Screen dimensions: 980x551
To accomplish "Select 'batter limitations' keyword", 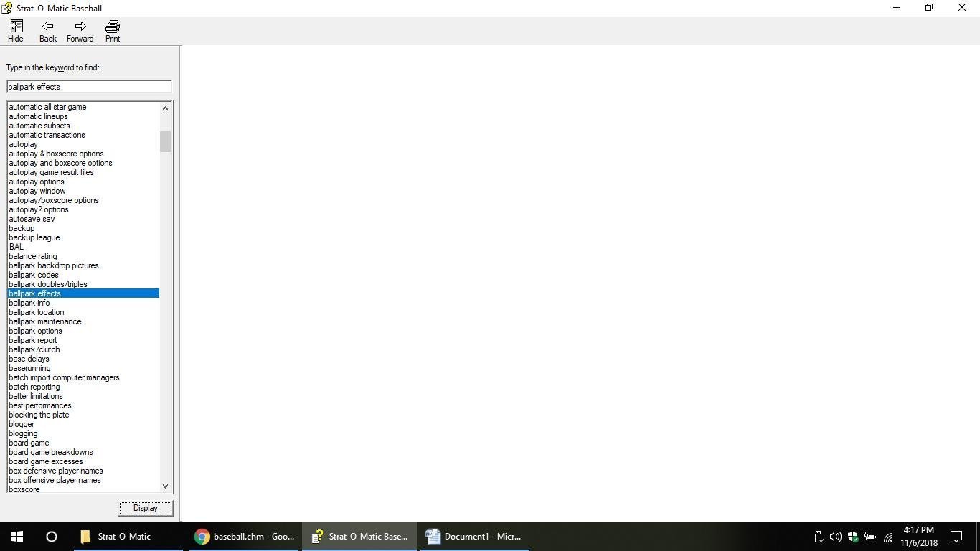I will pos(36,396).
